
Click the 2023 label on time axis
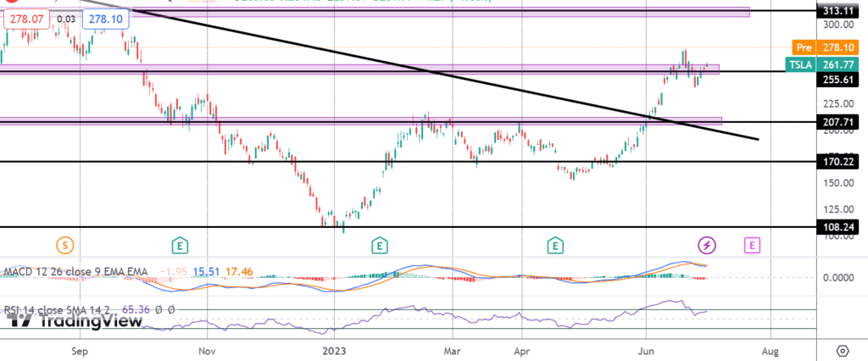(x=336, y=350)
